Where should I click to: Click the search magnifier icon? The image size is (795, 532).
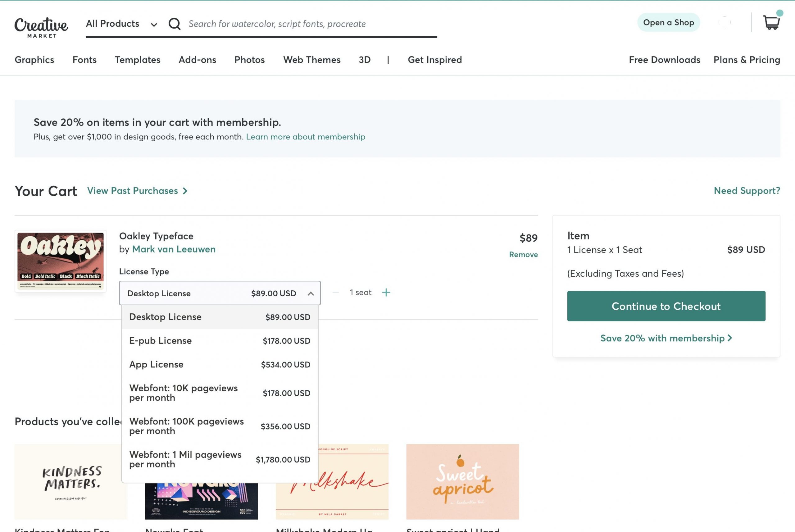coord(174,24)
